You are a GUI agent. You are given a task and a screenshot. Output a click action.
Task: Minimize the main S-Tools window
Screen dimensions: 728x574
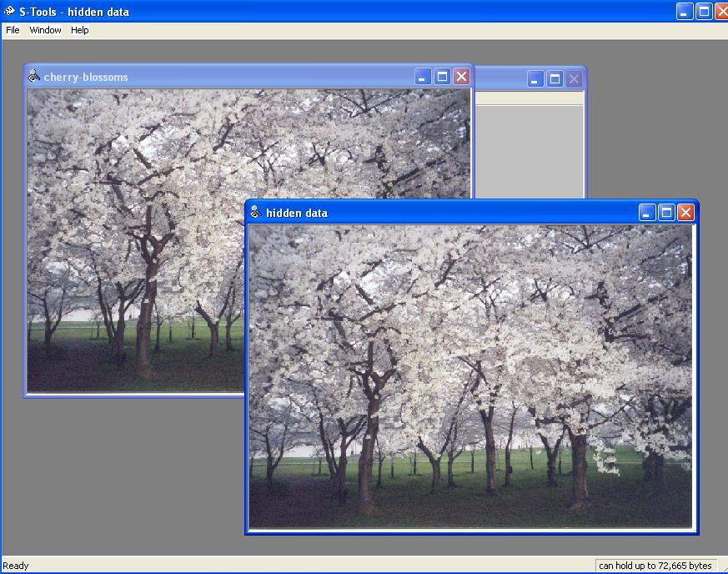pyautogui.click(x=685, y=11)
